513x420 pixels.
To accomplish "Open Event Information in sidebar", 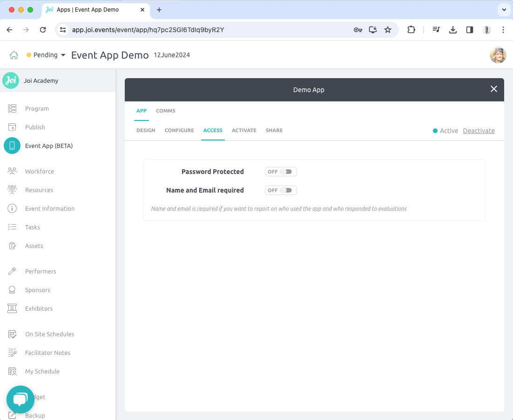I will click(x=50, y=208).
